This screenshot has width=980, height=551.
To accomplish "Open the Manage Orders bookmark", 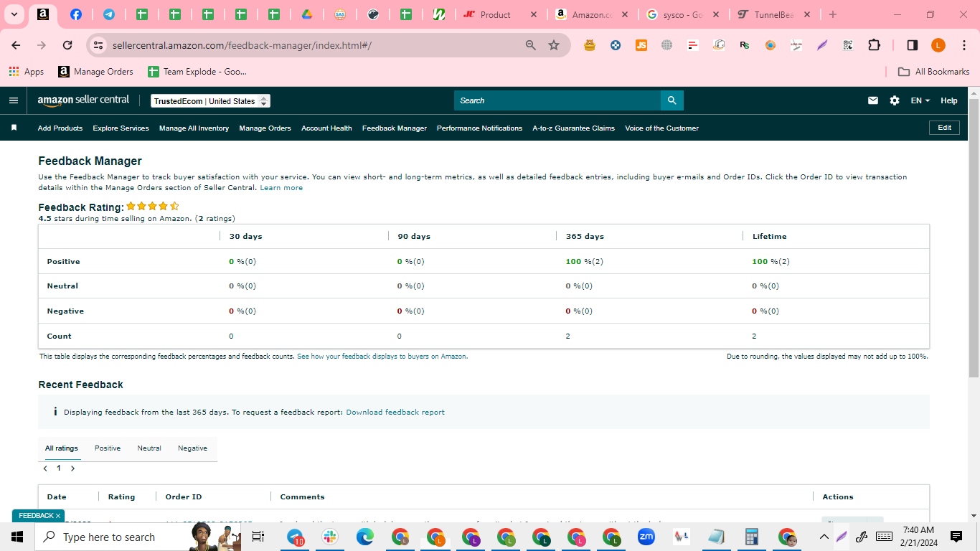I will [96, 72].
